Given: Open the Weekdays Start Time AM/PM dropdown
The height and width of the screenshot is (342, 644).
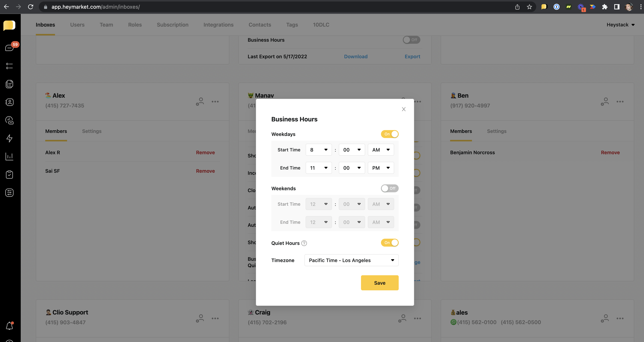Looking at the screenshot, I should (x=381, y=150).
